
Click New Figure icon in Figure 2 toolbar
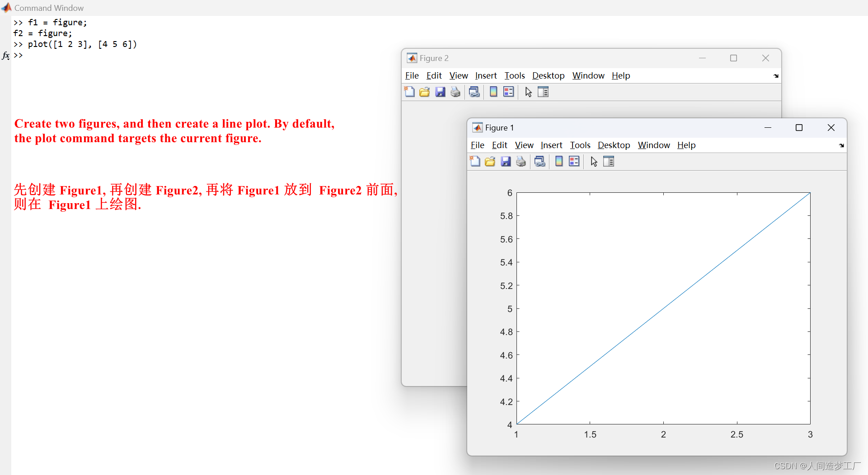coord(409,92)
